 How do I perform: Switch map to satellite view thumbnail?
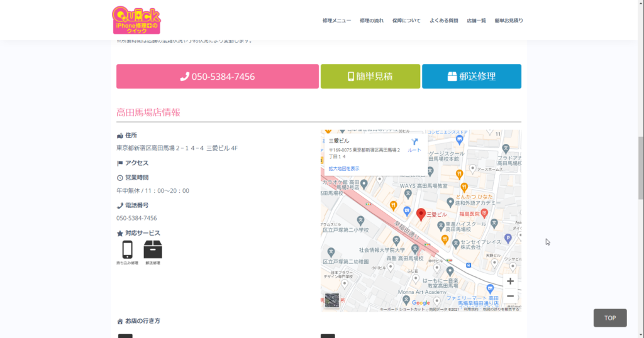point(332,300)
